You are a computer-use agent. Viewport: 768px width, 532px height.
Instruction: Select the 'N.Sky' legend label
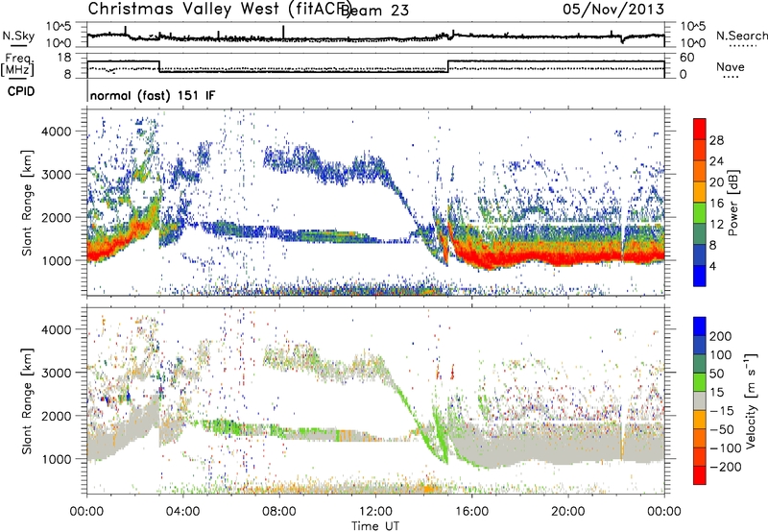tap(18, 36)
